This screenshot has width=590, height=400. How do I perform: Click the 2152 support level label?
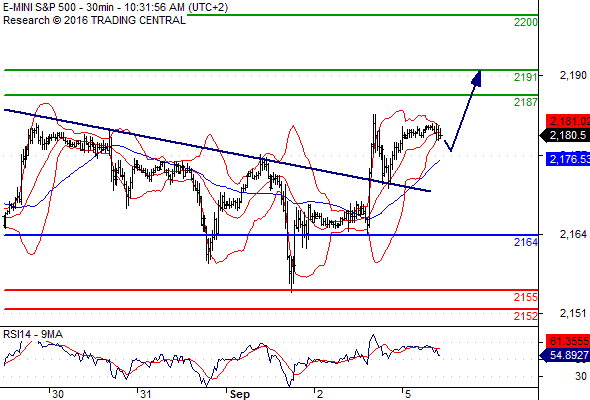(x=526, y=316)
